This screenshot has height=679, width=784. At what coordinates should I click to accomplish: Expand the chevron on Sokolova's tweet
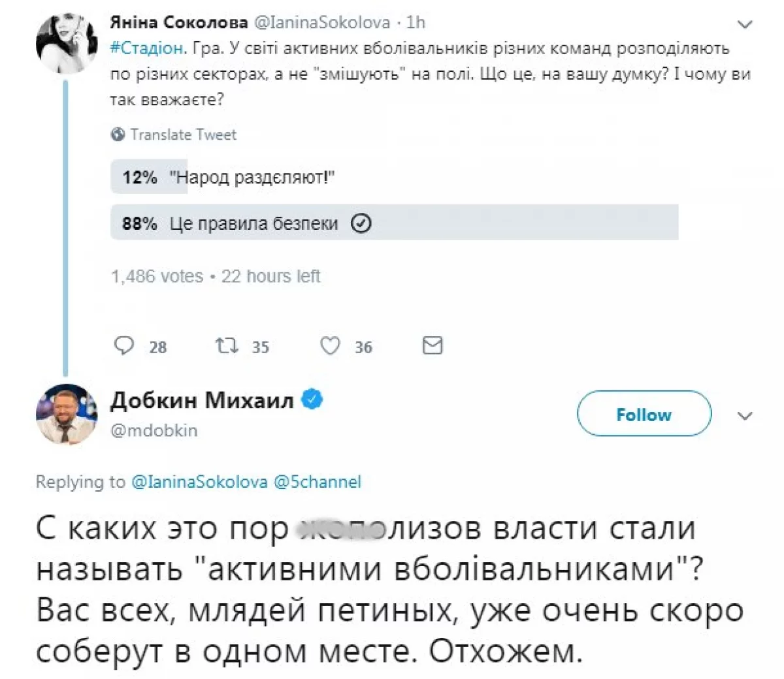point(745,23)
